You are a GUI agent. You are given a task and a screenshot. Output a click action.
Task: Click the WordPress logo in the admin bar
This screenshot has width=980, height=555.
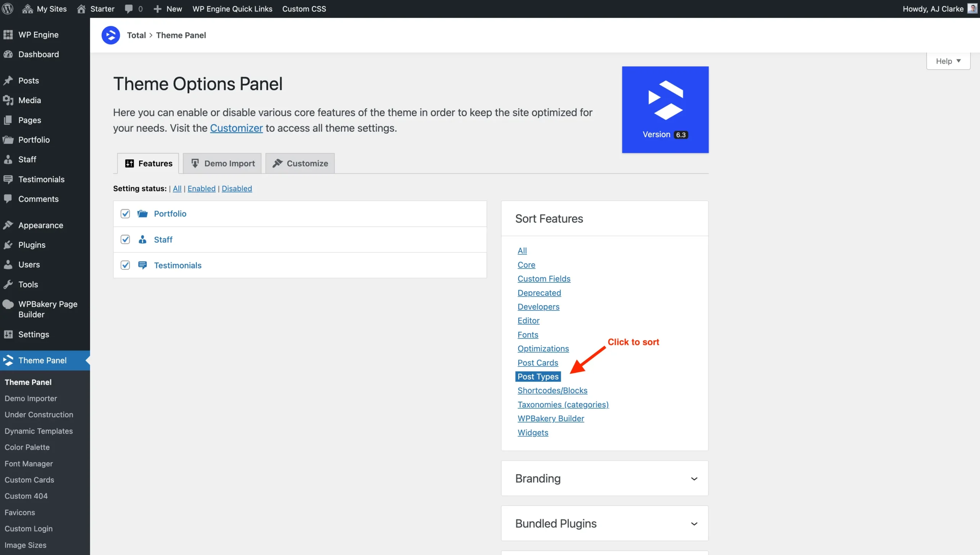click(x=8, y=8)
